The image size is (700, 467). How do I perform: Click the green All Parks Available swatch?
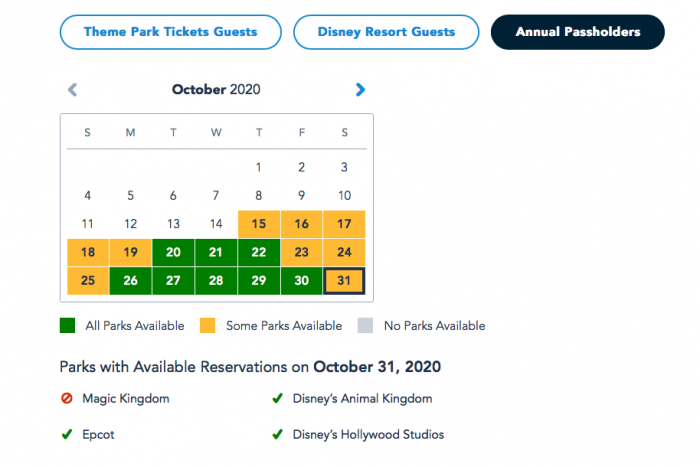point(67,325)
